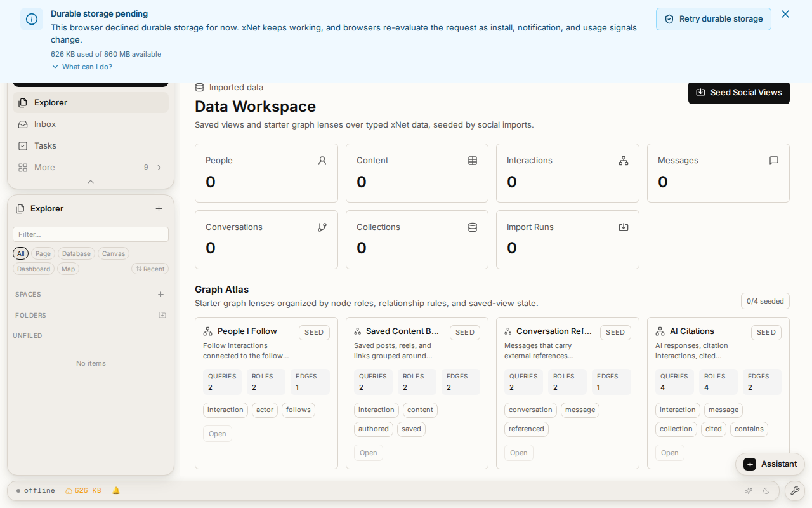
Task: Click the Import Runs stat card
Action: pos(568,239)
